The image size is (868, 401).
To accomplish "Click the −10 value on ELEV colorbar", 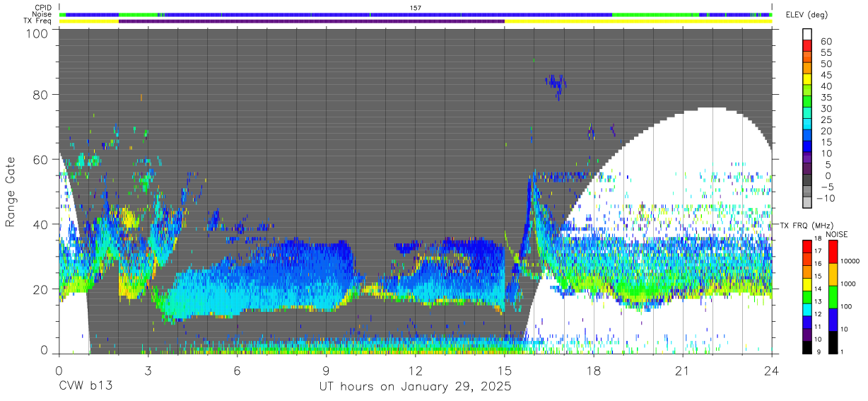I will click(x=824, y=197).
